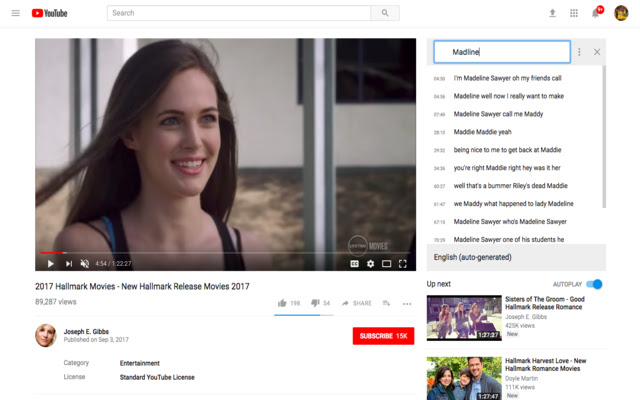Open Joseph E. Gibbs under Sisters of The Groom
640x400 pixels.
coord(526,317)
